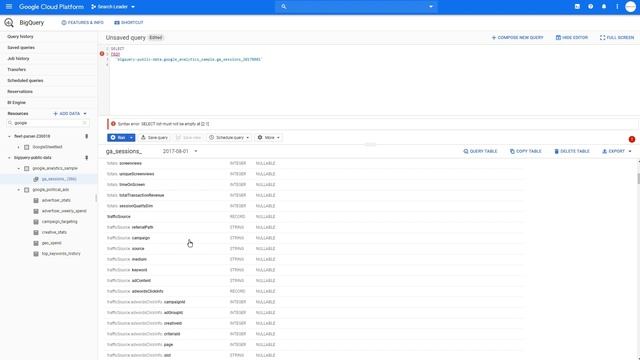Click the dataset icon for google_political_ads
The image size is (640, 360).
tap(27, 190)
